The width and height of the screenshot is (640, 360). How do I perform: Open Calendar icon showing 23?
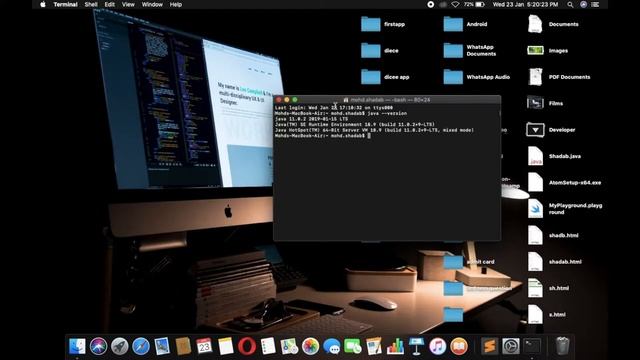click(204, 346)
